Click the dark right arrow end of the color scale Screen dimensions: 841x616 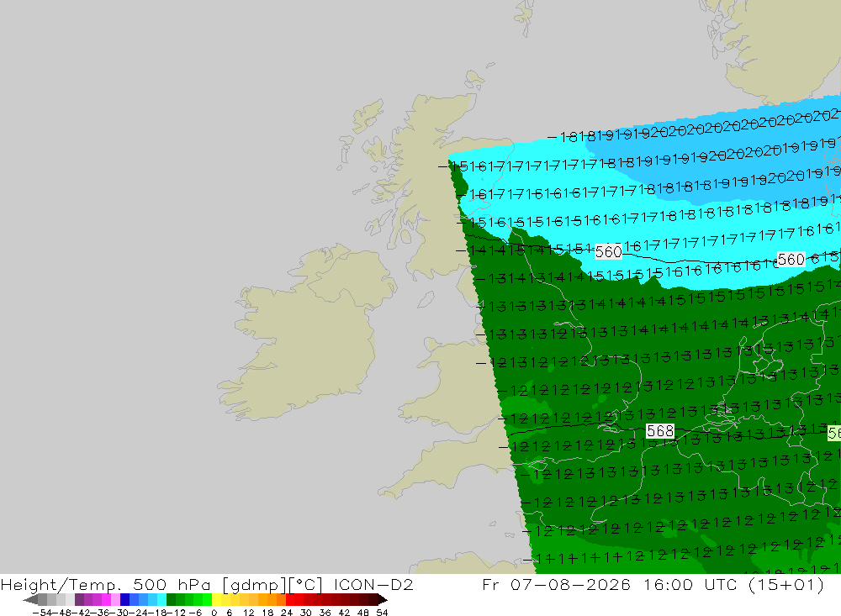point(383,599)
